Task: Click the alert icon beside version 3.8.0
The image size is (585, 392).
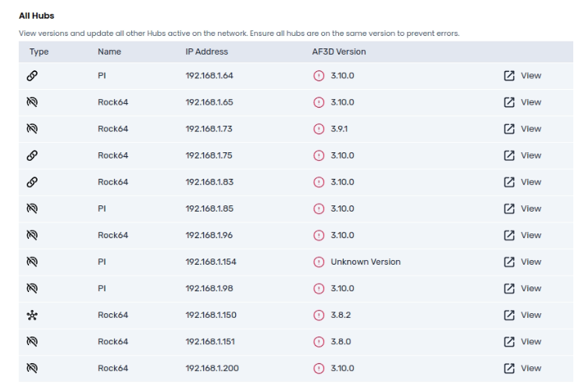Action: coord(318,341)
